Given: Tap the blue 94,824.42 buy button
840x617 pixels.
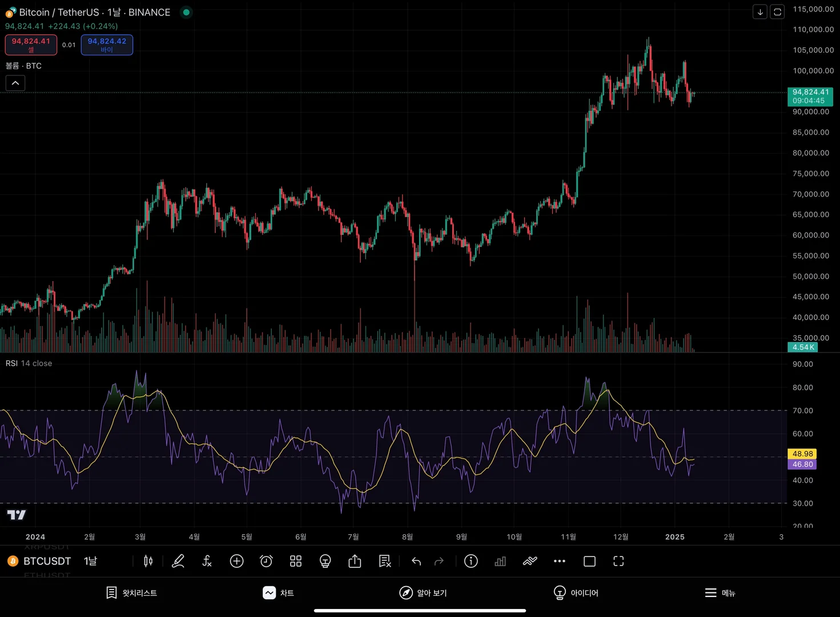Looking at the screenshot, I should [x=107, y=45].
